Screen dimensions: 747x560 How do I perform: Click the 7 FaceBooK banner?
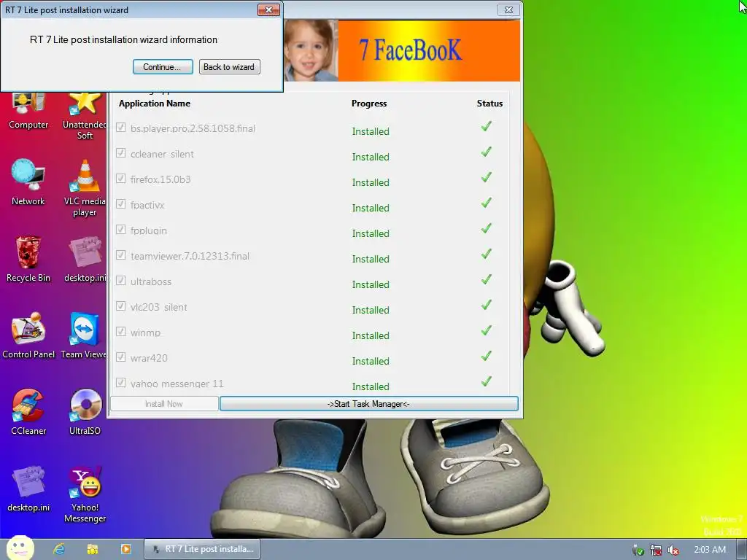tap(429, 50)
